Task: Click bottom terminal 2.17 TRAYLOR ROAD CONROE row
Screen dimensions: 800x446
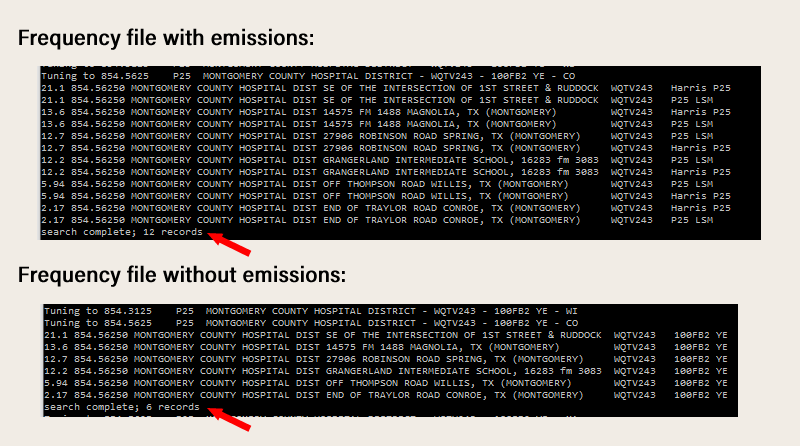Action: (386, 395)
